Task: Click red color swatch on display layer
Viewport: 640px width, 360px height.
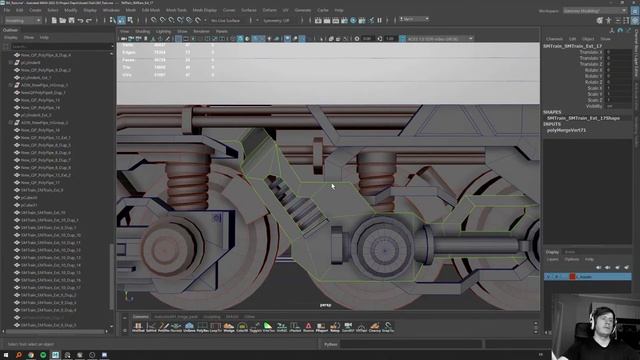Action: point(572,277)
